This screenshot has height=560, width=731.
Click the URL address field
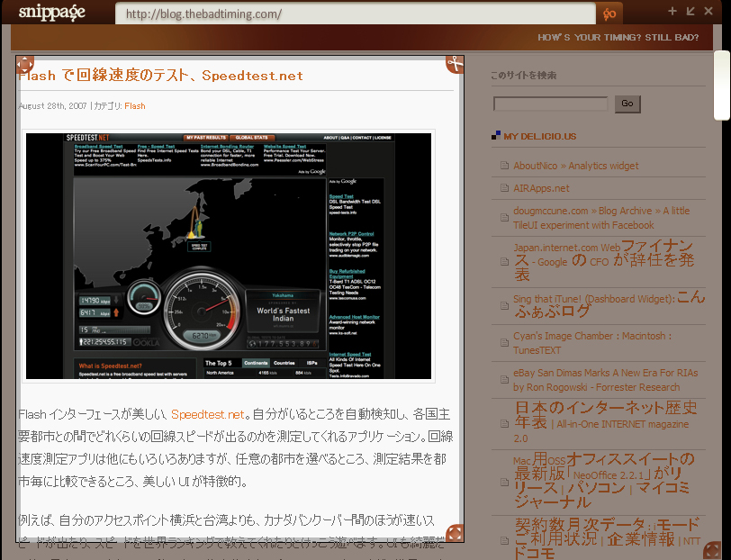(x=356, y=14)
